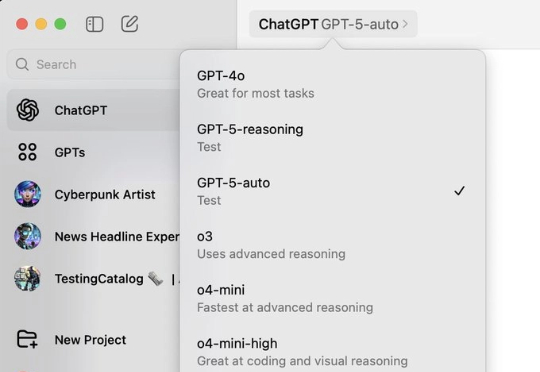Click 'Great for most tasks' description
This screenshot has width=540, height=372.
pyautogui.click(x=256, y=93)
